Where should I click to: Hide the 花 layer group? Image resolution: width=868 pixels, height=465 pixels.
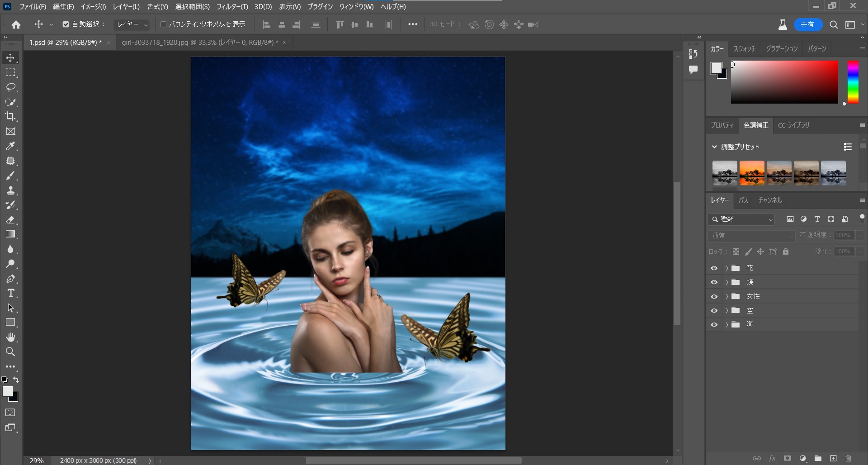pyautogui.click(x=714, y=268)
